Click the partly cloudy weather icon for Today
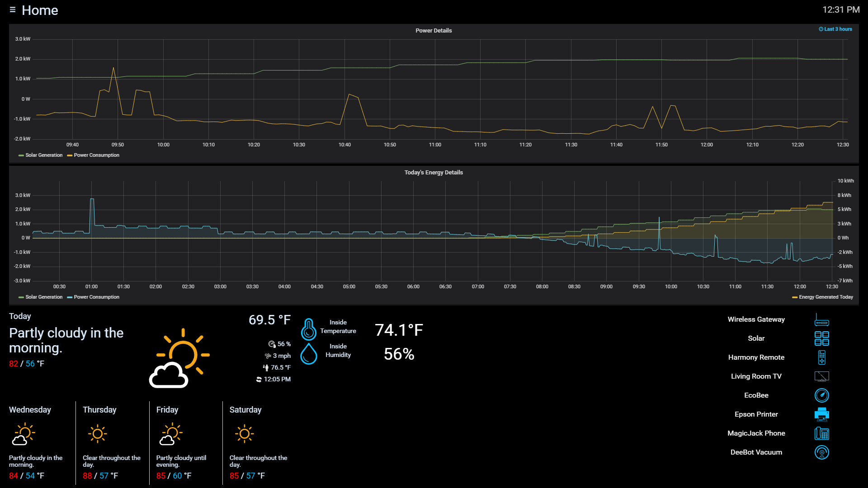Image resolution: width=868 pixels, height=488 pixels. point(179,358)
